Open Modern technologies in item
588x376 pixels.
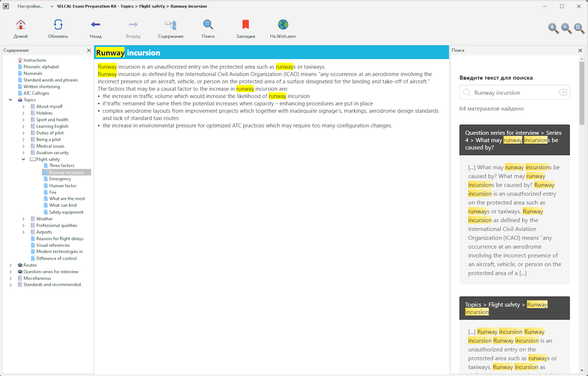(59, 251)
